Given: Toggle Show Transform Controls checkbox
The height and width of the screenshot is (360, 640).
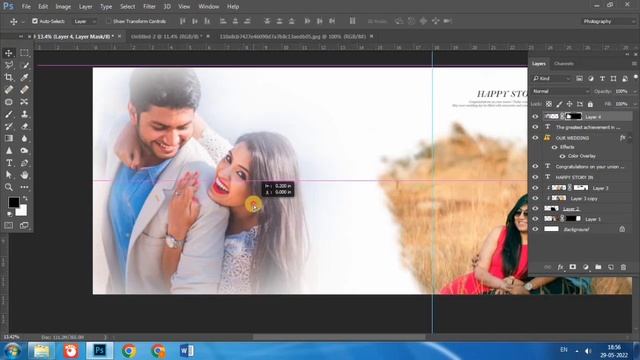Looking at the screenshot, I should pos(108,21).
